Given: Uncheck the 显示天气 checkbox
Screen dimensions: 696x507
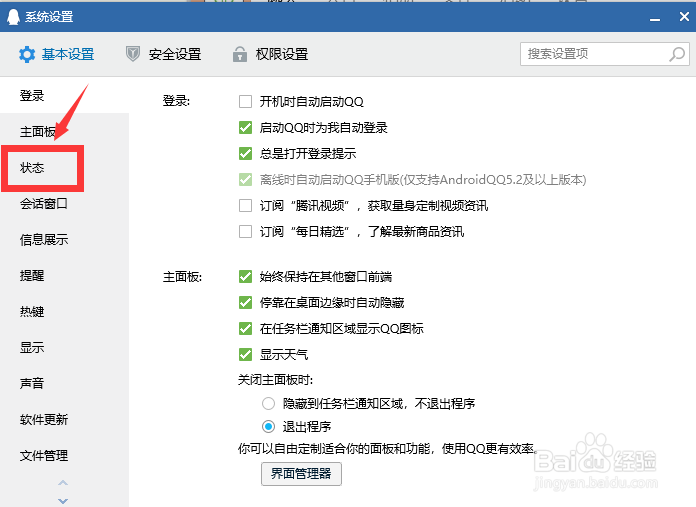Looking at the screenshot, I should coord(245,354).
